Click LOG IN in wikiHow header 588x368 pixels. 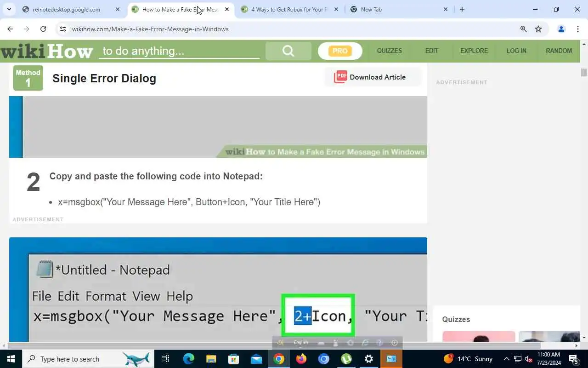pos(516,51)
